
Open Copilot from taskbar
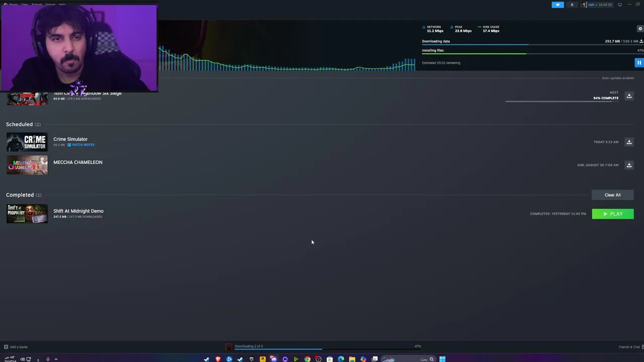tap(363, 359)
